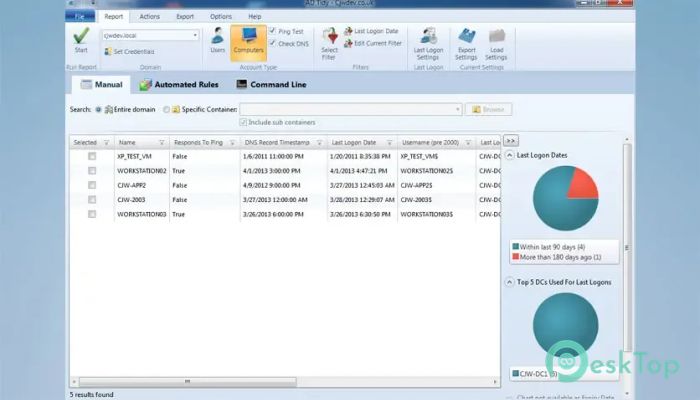Click the Last Logon Date filter icon

(x=348, y=31)
